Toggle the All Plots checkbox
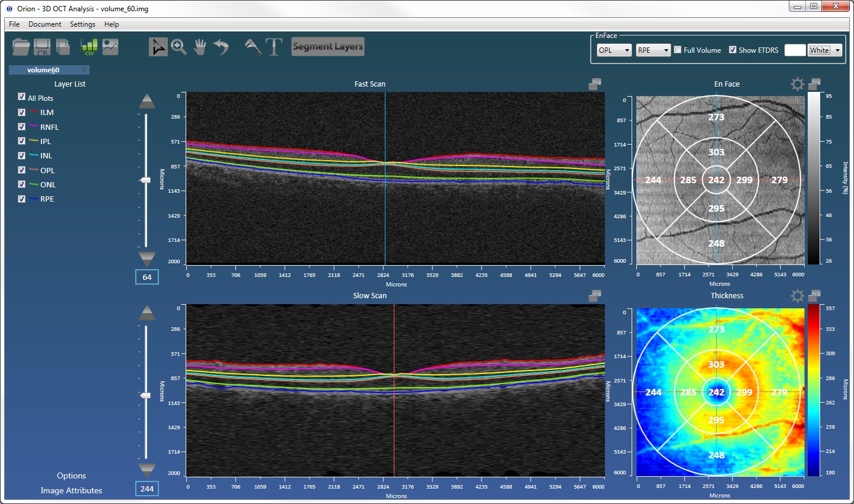Screen dimensions: 854x504 click(x=22, y=97)
